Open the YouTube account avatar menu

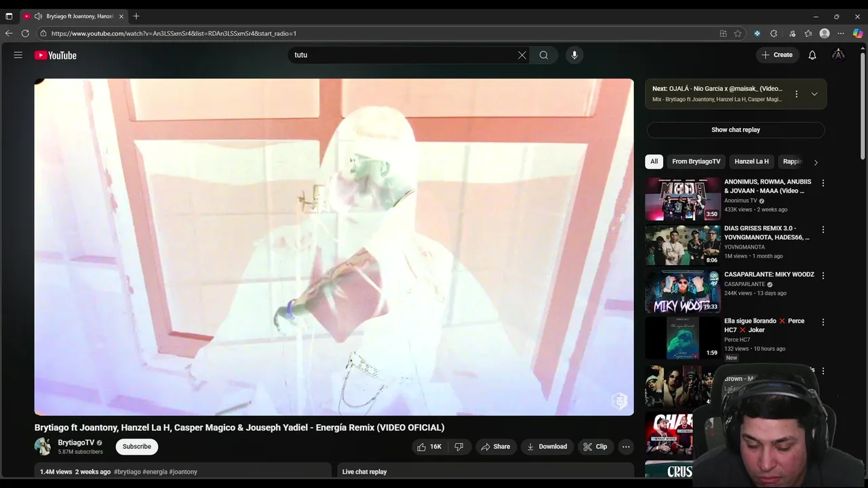839,55
